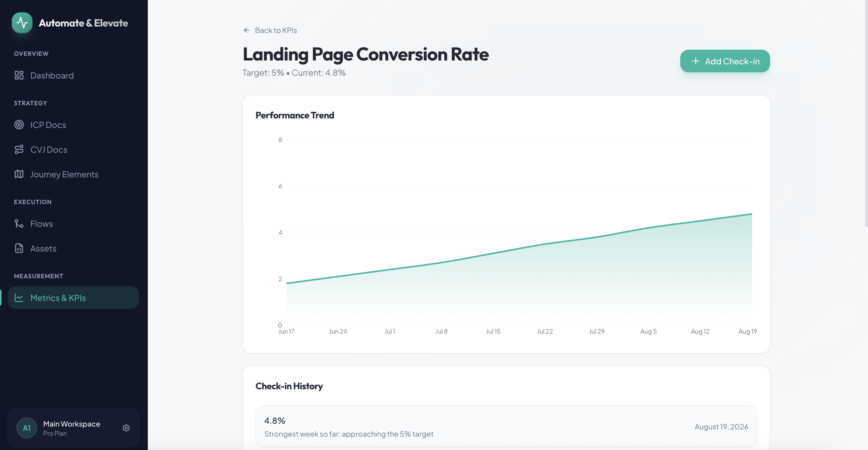
Task: Navigate to Journey Elements
Action: (73, 174)
